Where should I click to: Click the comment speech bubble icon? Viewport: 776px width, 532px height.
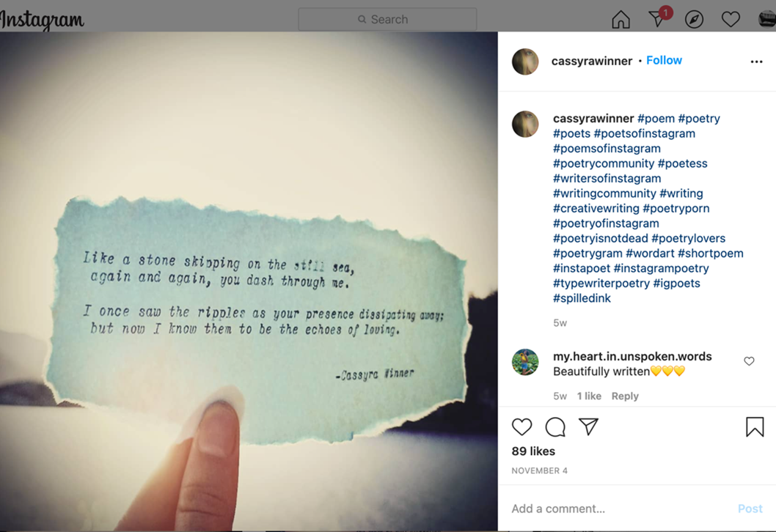tap(555, 426)
